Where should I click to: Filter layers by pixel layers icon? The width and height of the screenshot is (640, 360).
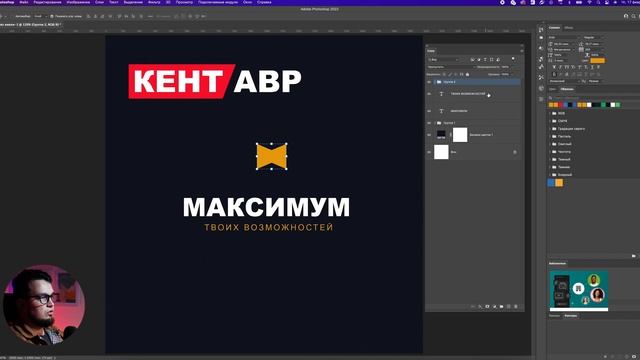(472, 60)
